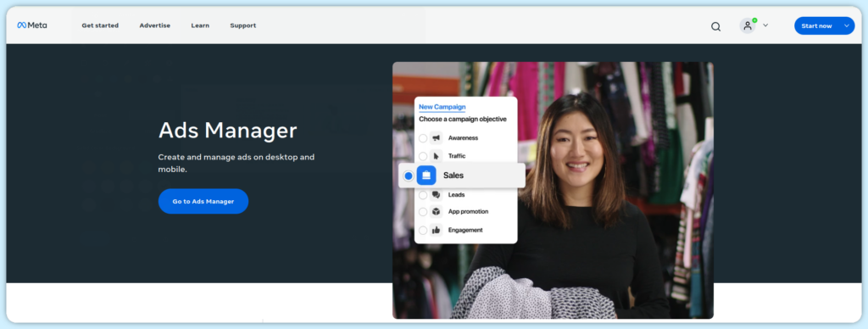Open the search magnifier icon
The height and width of the screenshot is (329, 868).
coord(715,26)
